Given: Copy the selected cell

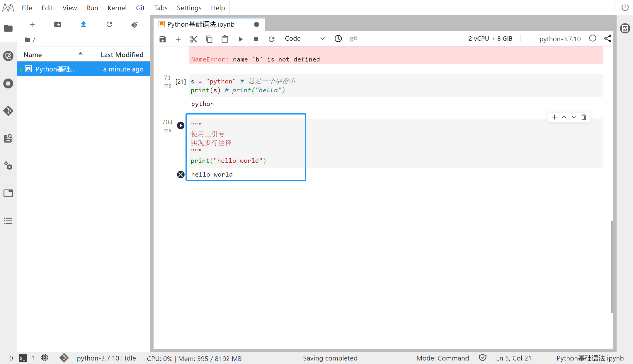Looking at the screenshot, I should click(209, 39).
